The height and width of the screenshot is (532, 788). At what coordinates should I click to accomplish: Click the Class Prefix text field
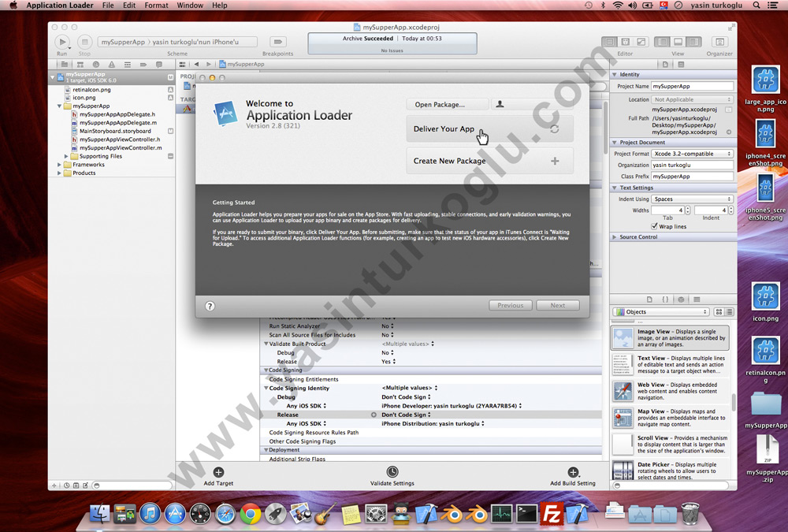[692, 177]
